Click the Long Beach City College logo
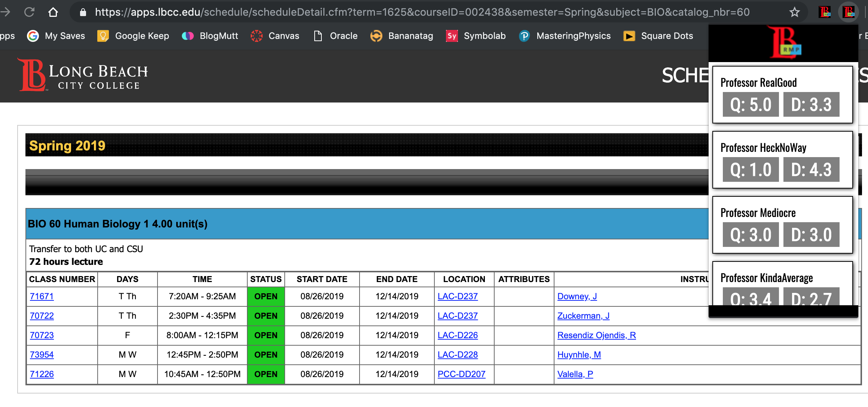Image resolution: width=868 pixels, height=407 pixels. 83,75
